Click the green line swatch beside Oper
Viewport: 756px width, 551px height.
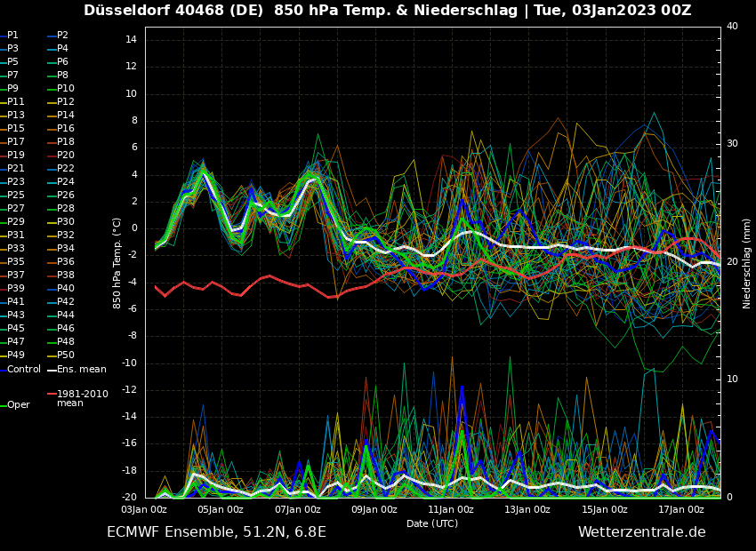click(4, 405)
